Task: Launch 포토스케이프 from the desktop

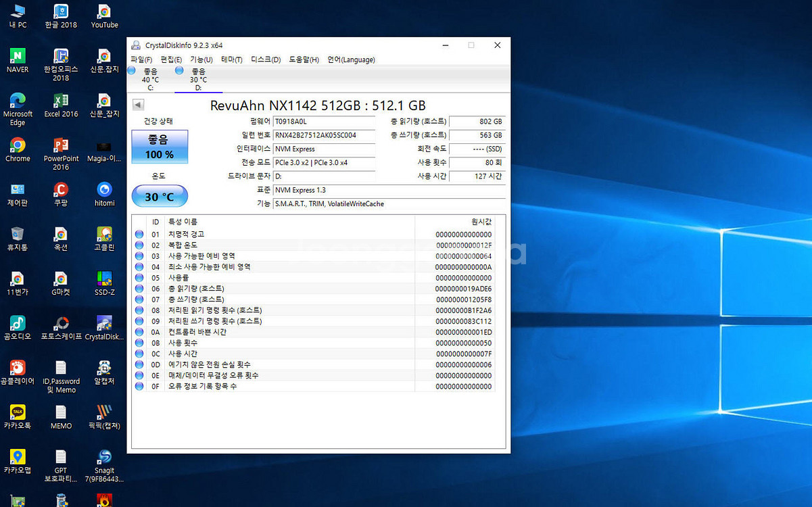Action: pyautogui.click(x=61, y=328)
